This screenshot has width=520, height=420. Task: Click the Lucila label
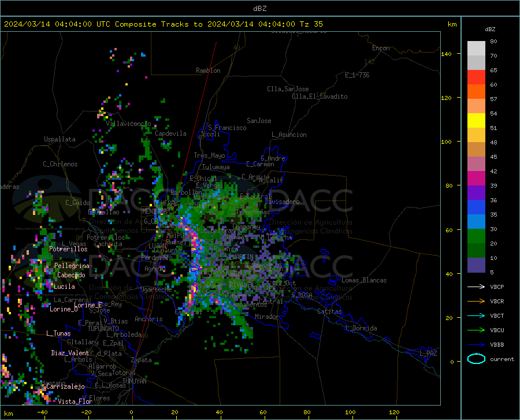64,287
